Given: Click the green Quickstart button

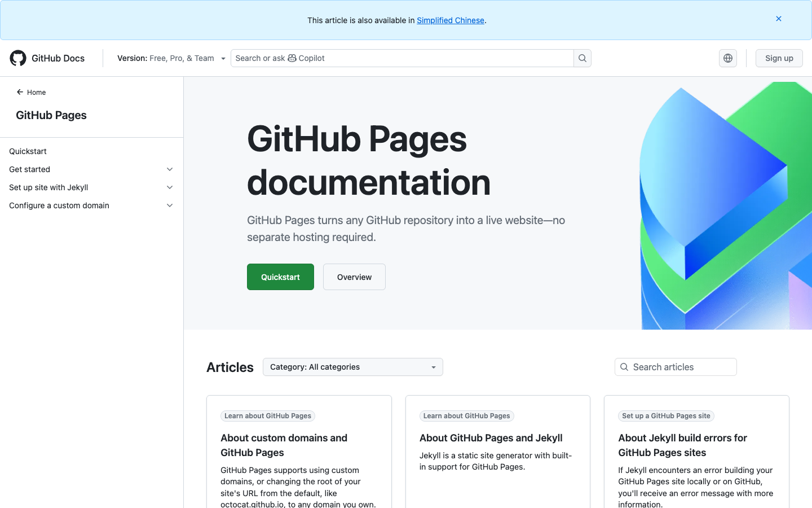Looking at the screenshot, I should click(280, 277).
